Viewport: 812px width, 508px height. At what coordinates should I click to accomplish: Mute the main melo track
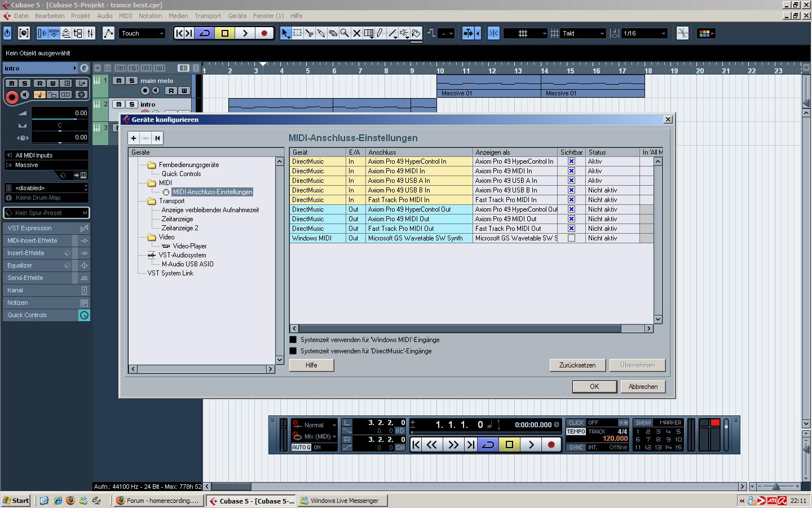pyautogui.click(x=118, y=81)
